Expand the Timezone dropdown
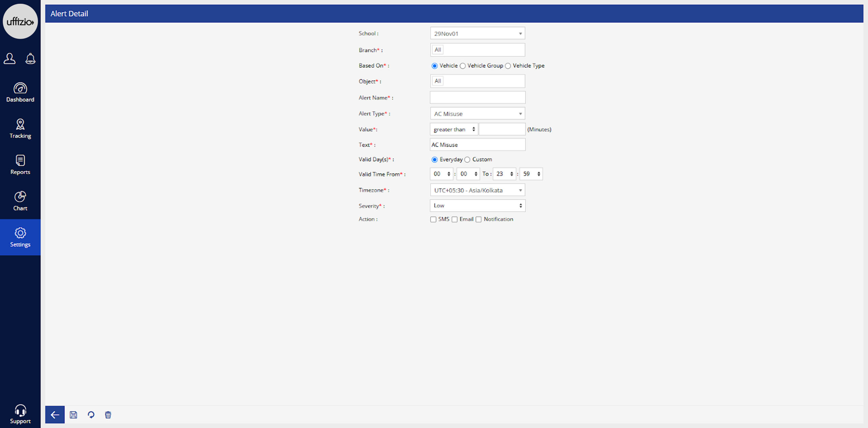 477,190
